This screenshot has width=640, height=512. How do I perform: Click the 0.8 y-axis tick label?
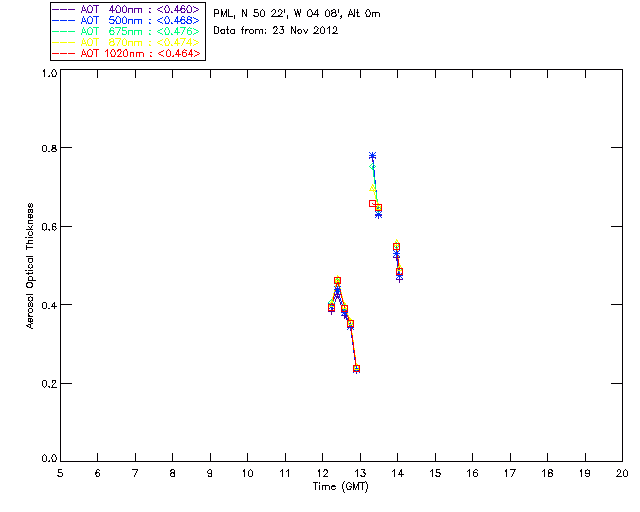tap(49, 148)
